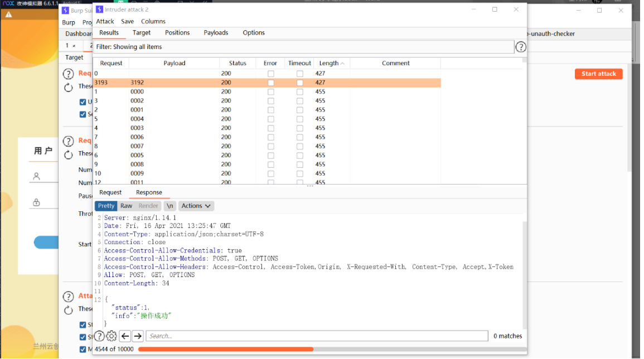Image resolution: width=644 pixels, height=359 pixels.
Task: Click the Nox warning triangle icon
Action: coord(8,14)
